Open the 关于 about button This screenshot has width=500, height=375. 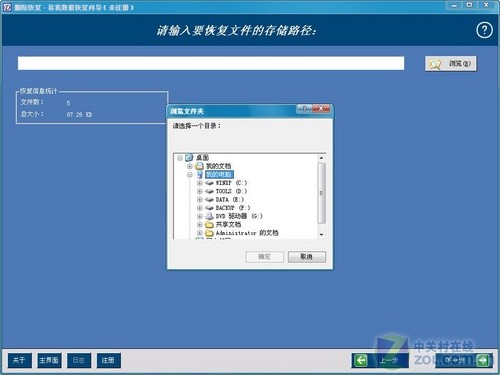coord(20,360)
